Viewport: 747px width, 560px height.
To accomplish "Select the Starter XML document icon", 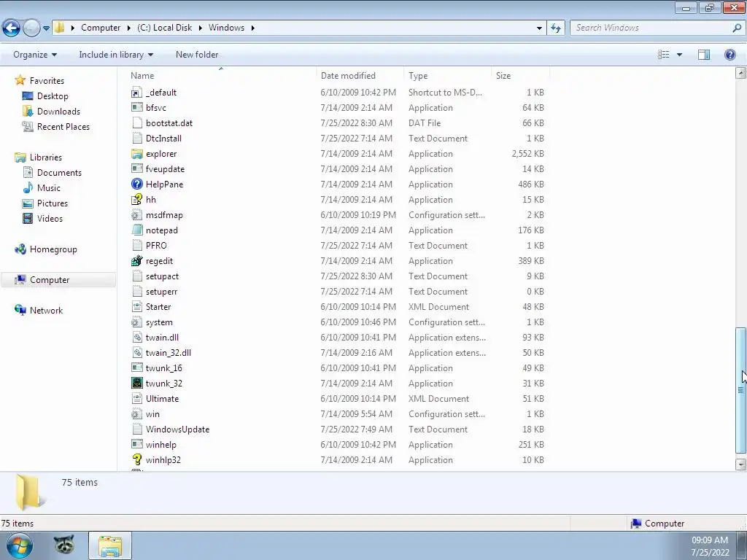I will coord(136,307).
